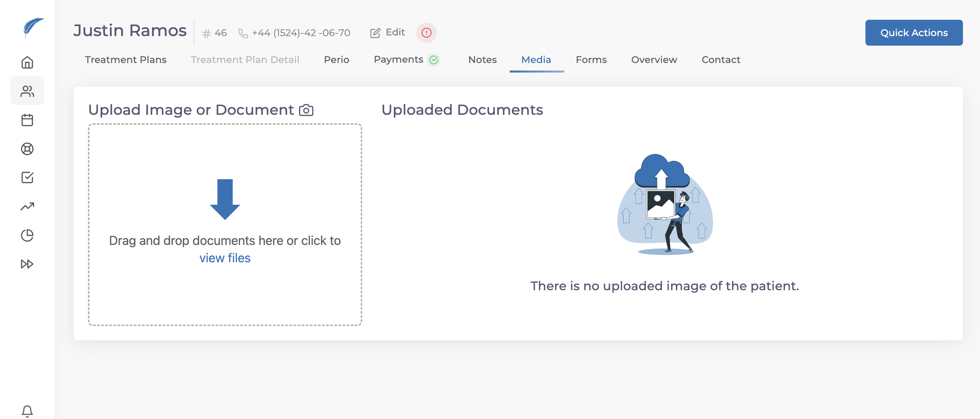The width and height of the screenshot is (980, 419).
Task: Open the trending chart icon in sidebar
Action: coord(27,206)
